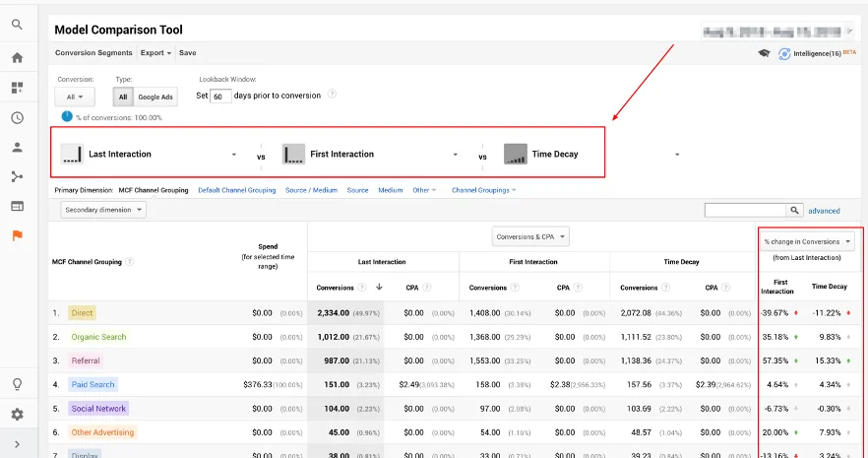Click the advanced filter link
Screen dimensions: 868x458
coord(824,211)
